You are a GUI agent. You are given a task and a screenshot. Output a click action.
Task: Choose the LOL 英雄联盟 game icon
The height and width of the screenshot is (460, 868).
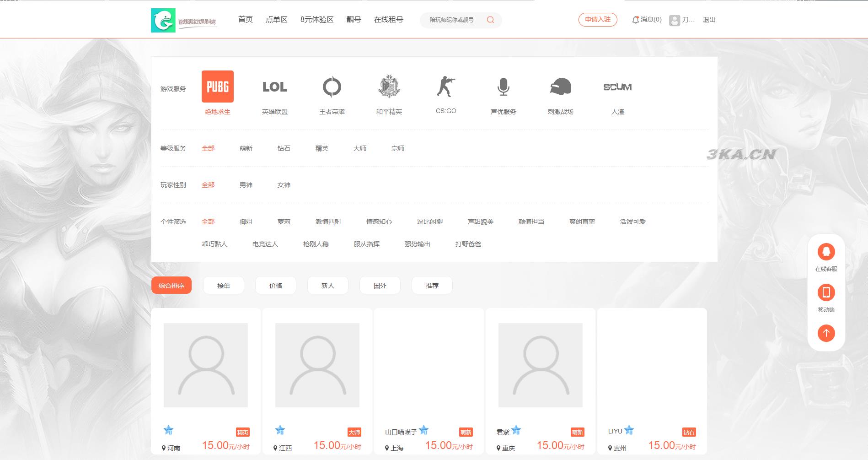(x=274, y=87)
